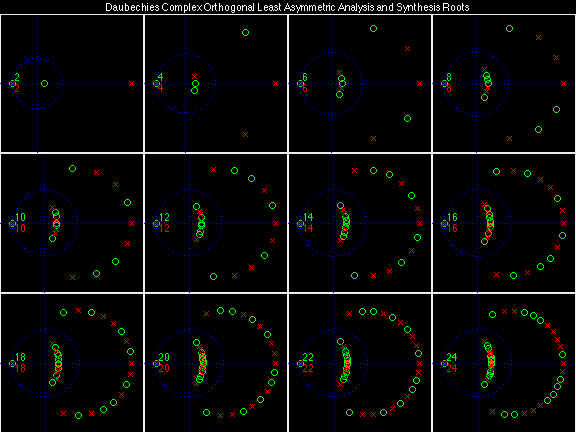Click the red label 12
The width and height of the screenshot is (576, 432).
[x=164, y=228]
